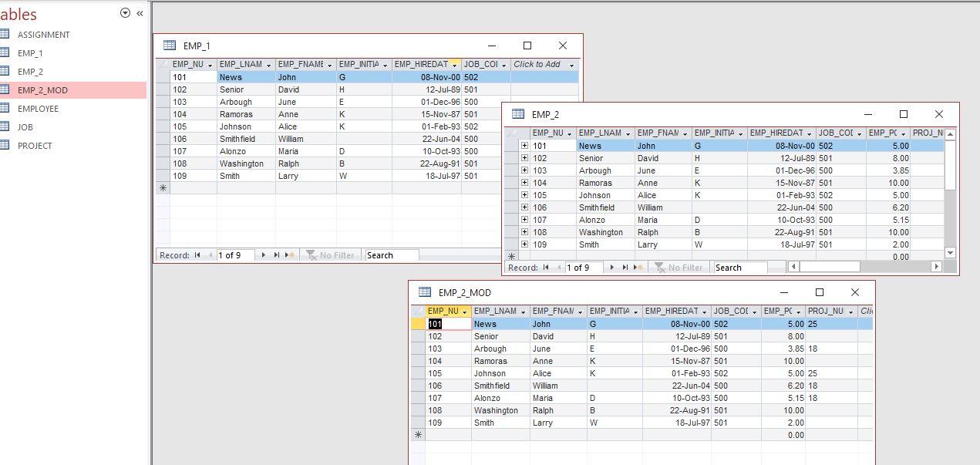The image size is (980, 465).
Task: Create new blank record in EMP_1 navigator
Action: [290, 255]
